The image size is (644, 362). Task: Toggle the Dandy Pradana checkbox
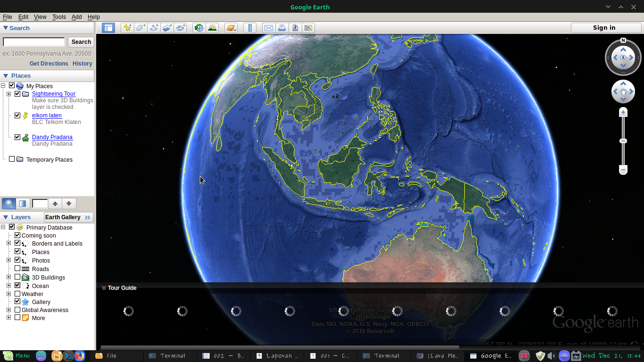pyautogui.click(x=17, y=137)
